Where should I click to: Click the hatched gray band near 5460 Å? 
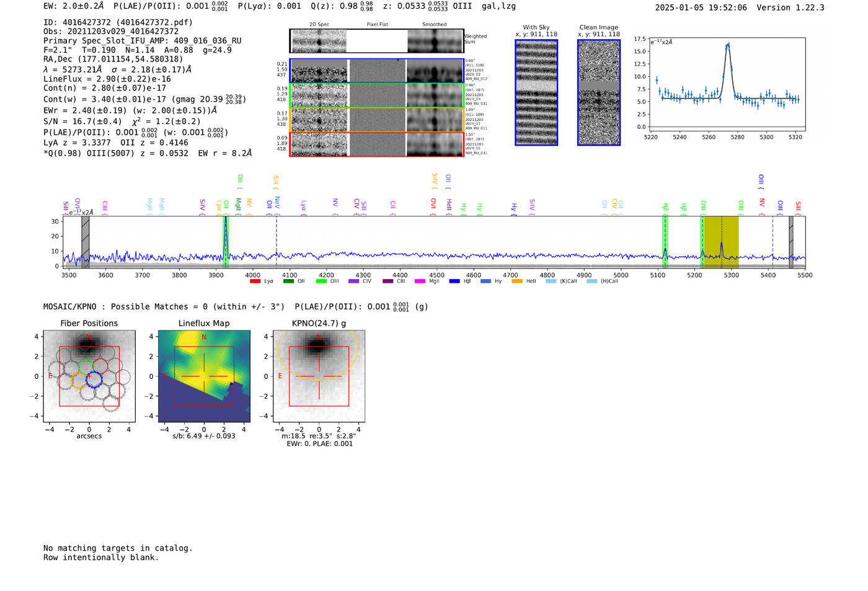[x=791, y=242]
